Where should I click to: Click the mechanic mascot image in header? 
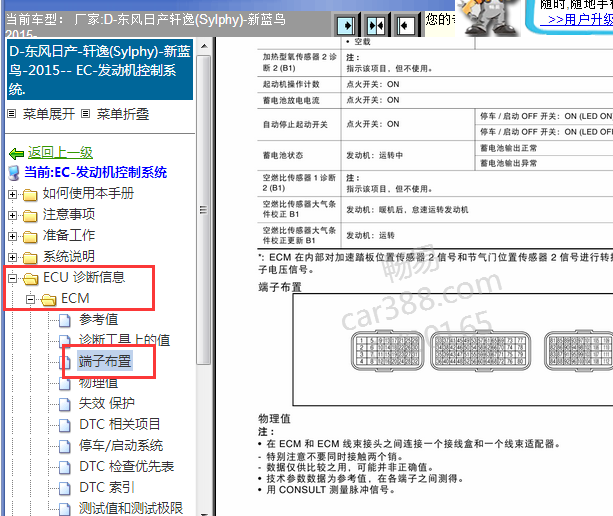488,18
